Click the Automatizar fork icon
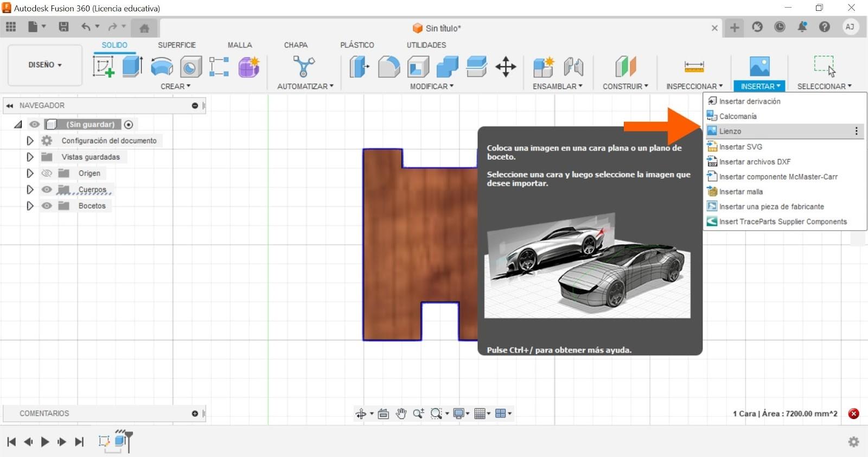The image size is (868, 457). [304, 67]
